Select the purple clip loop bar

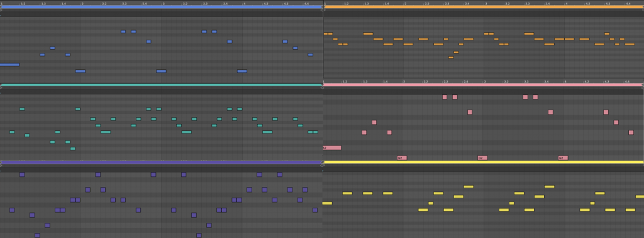161,162
